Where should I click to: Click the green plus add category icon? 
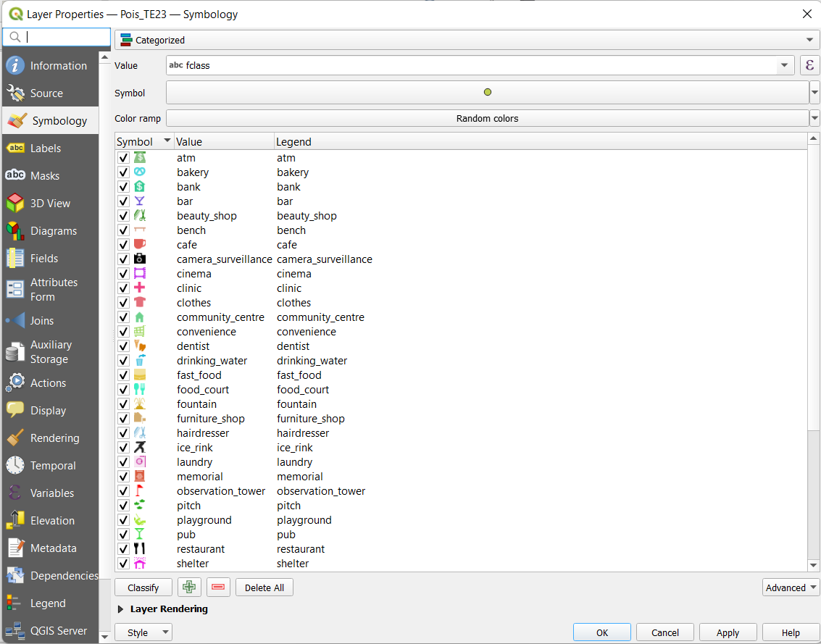pyautogui.click(x=189, y=587)
